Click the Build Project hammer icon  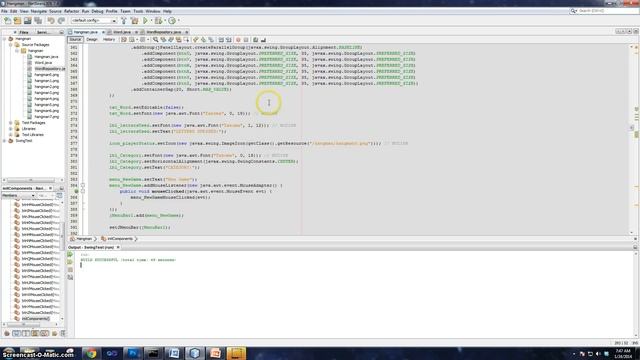pyautogui.click(x=124, y=20)
